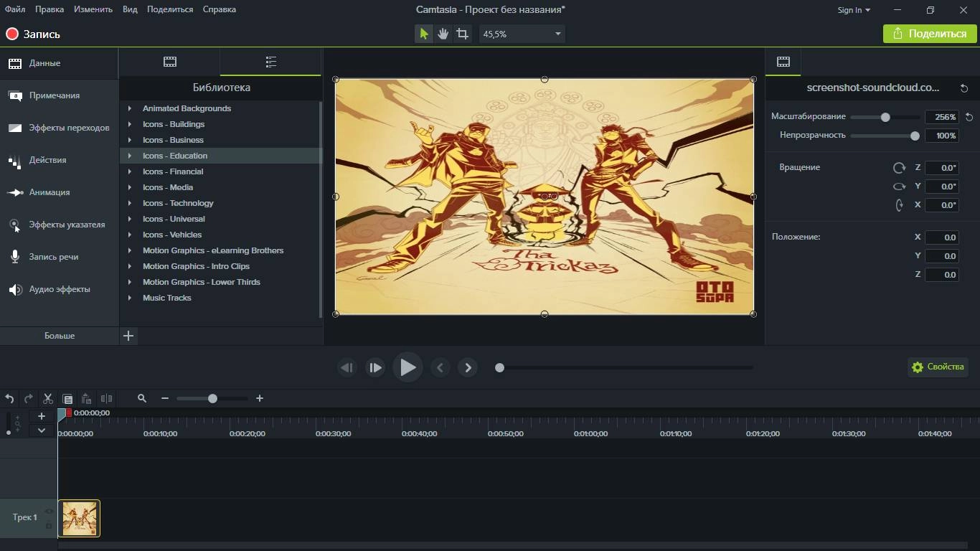Click the Больше button

tap(60, 336)
